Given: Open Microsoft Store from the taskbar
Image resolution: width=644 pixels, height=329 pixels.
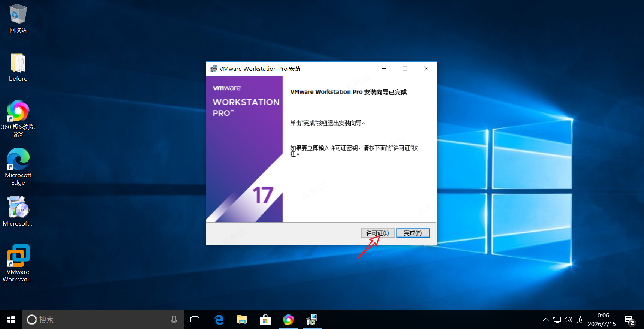Looking at the screenshot, I should pos(265,320).
